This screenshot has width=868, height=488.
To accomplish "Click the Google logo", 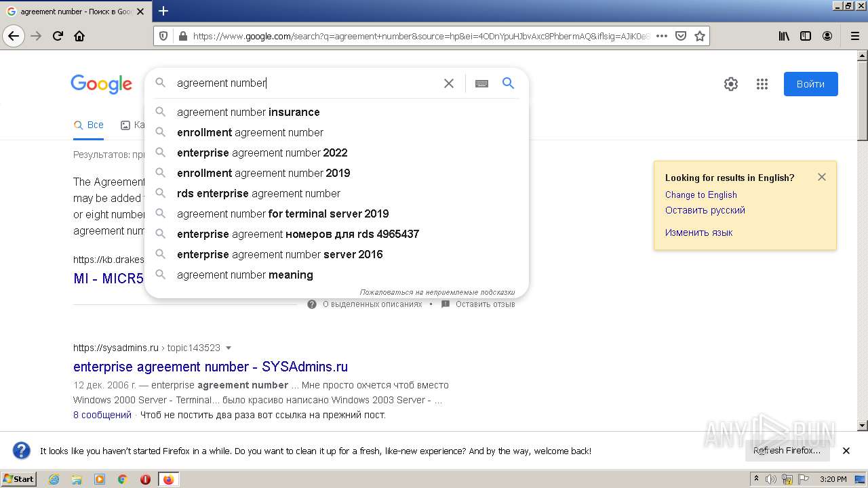I will (102, 84).
